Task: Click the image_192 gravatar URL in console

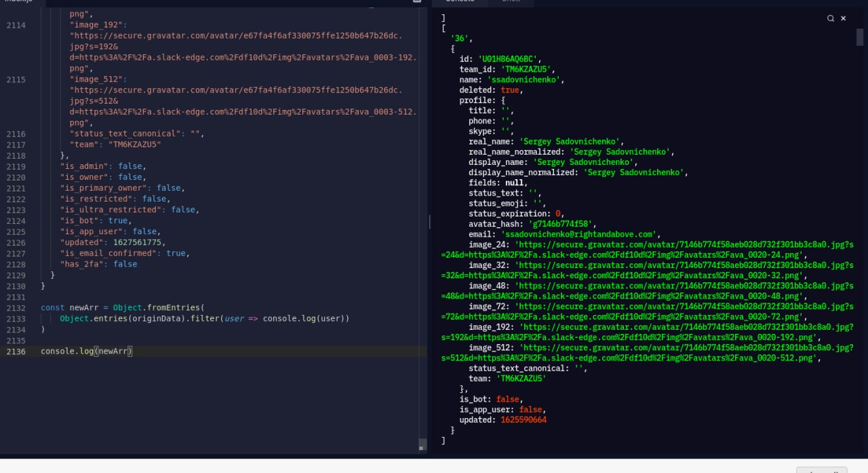Action: [x=647, y=332]
